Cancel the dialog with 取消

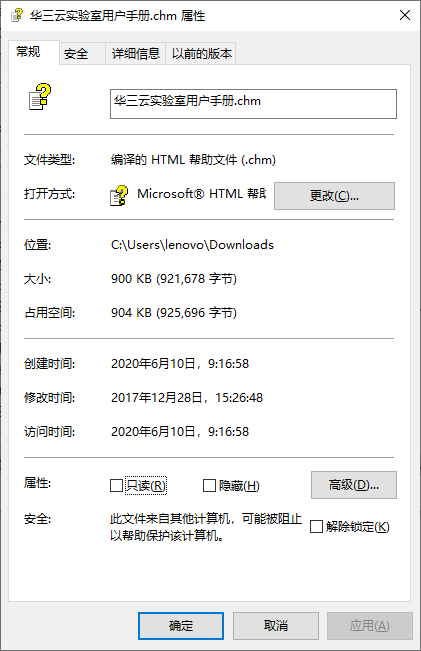point(276,625)
